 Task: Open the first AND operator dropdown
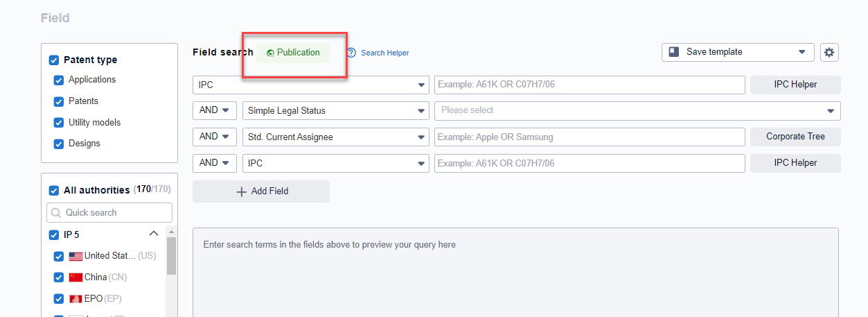pyautogui.click(x=214, y=111)
